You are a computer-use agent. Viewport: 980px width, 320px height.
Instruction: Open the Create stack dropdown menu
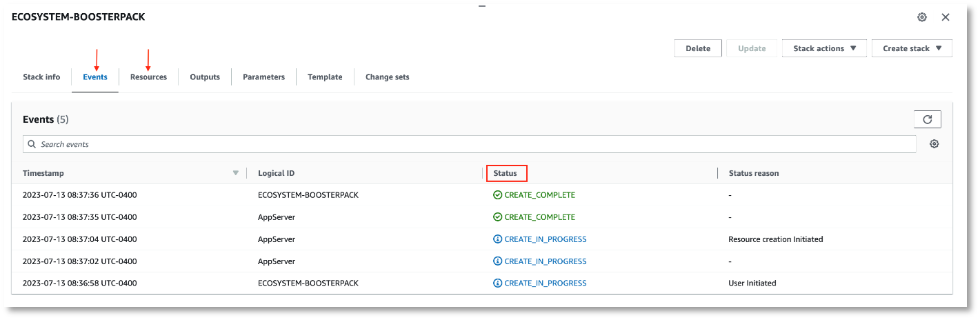point(912,48)
